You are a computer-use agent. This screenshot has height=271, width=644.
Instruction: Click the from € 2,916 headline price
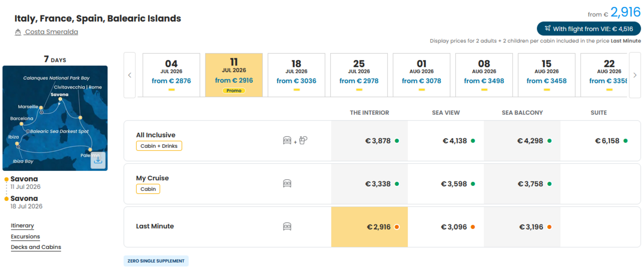coord(614,13)
